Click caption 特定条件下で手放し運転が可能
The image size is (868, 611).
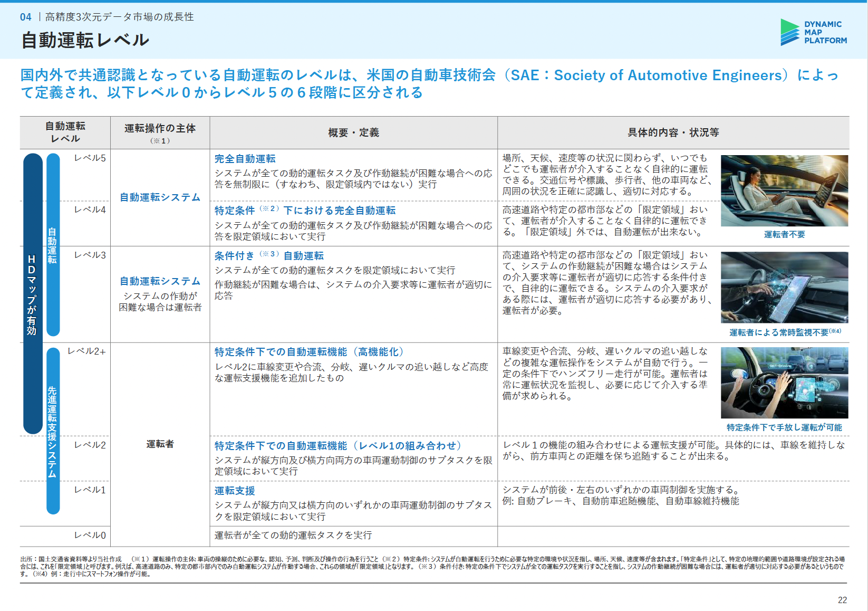[784, 427]
